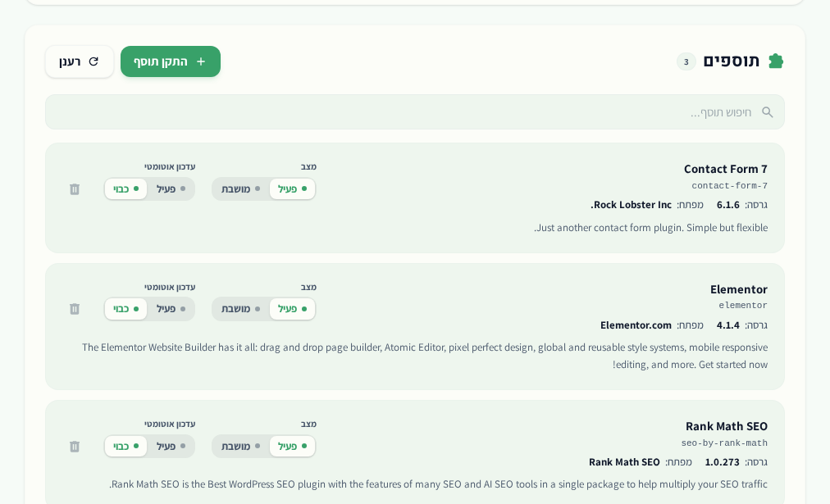Click the lowercase elementor slug text
830x504 pixels.
743,305
